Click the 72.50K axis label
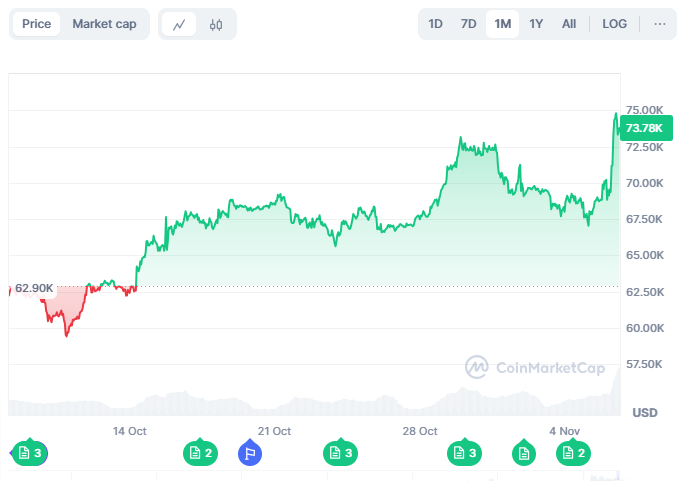 click(x=644, y=147)
